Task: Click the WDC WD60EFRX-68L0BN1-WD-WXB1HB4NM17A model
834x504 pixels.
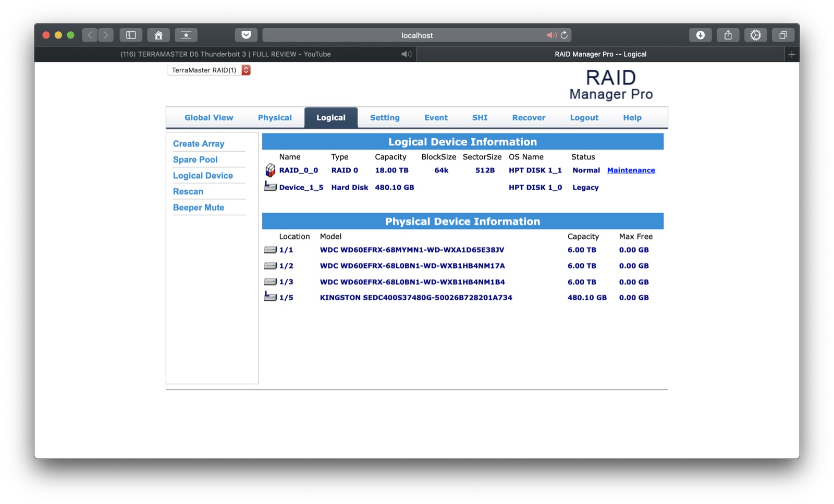Action: [x=412, y=266]
